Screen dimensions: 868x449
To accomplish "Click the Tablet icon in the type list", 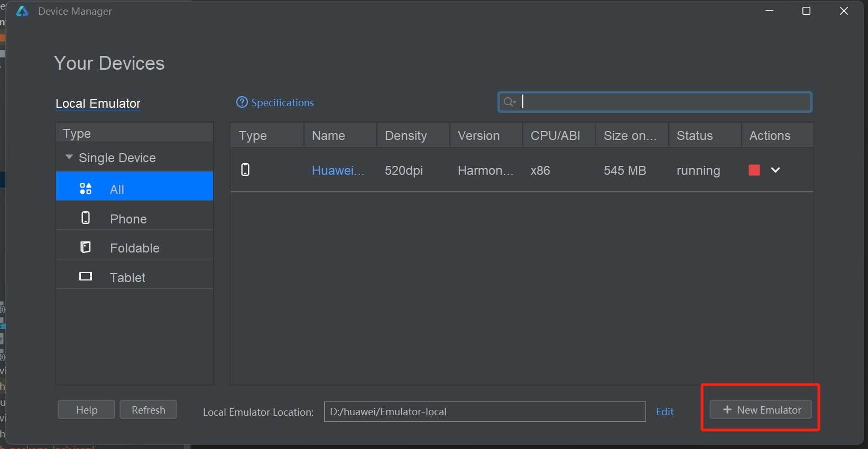I will pos(86,276).
